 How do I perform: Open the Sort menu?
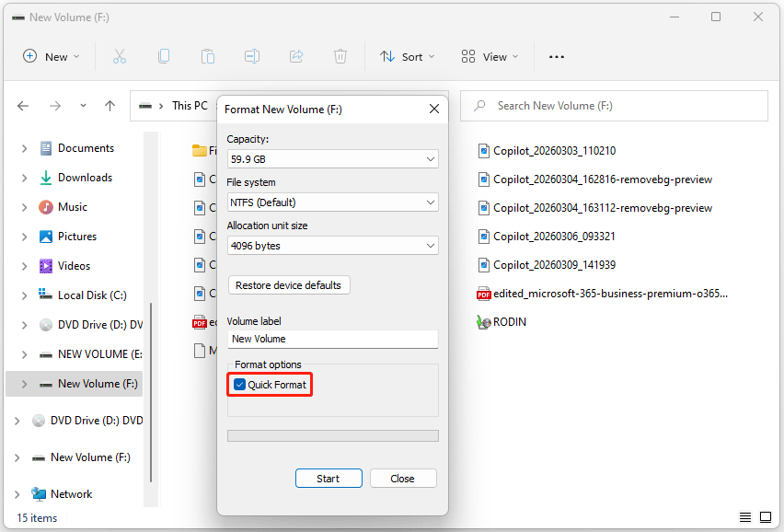[407, 56]
